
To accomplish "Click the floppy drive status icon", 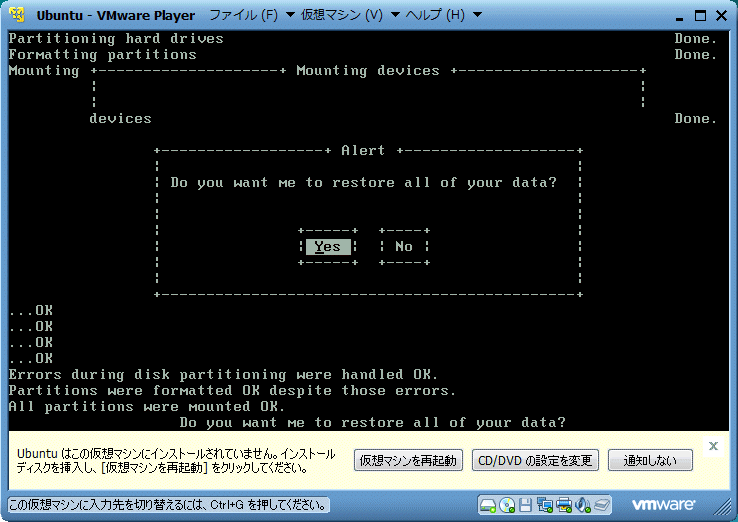I will [x=527, y=504].
